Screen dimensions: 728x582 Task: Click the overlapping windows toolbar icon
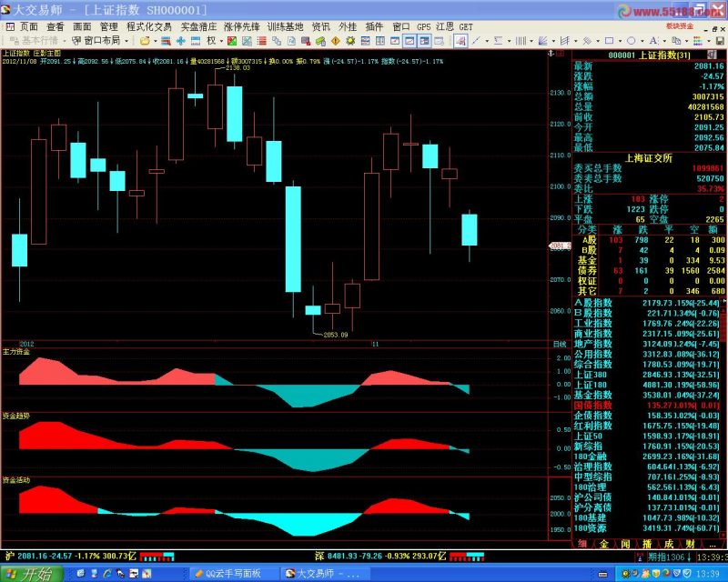tap(277, 41)
